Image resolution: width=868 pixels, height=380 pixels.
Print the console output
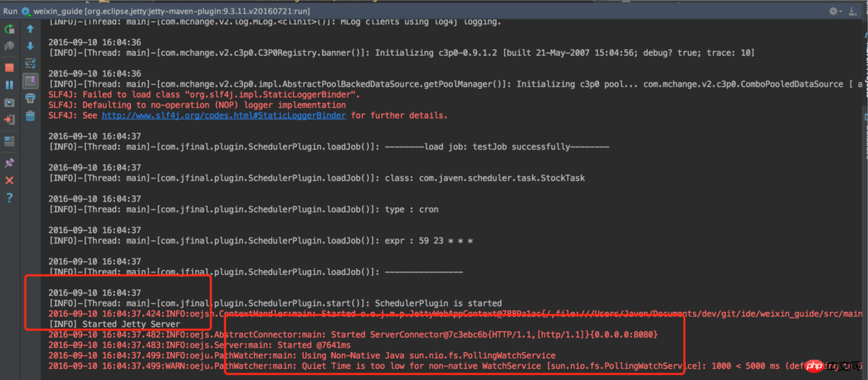(x=30, y=99)
